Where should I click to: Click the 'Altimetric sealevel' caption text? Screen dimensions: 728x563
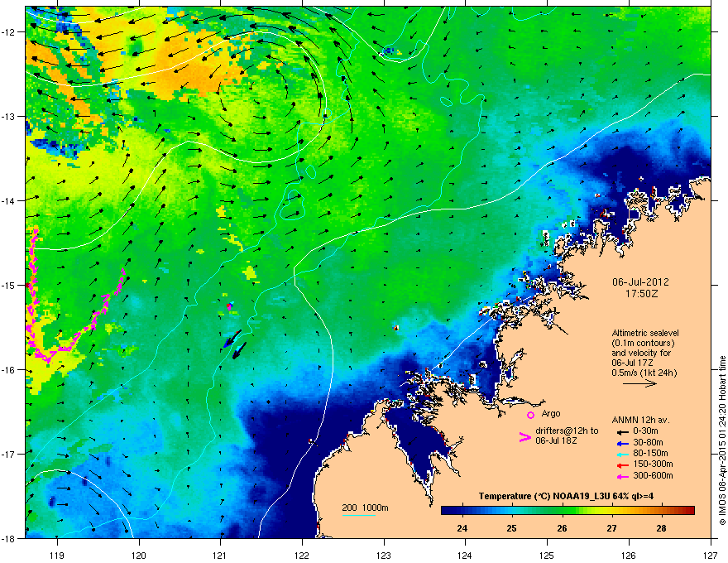point(645,333)
